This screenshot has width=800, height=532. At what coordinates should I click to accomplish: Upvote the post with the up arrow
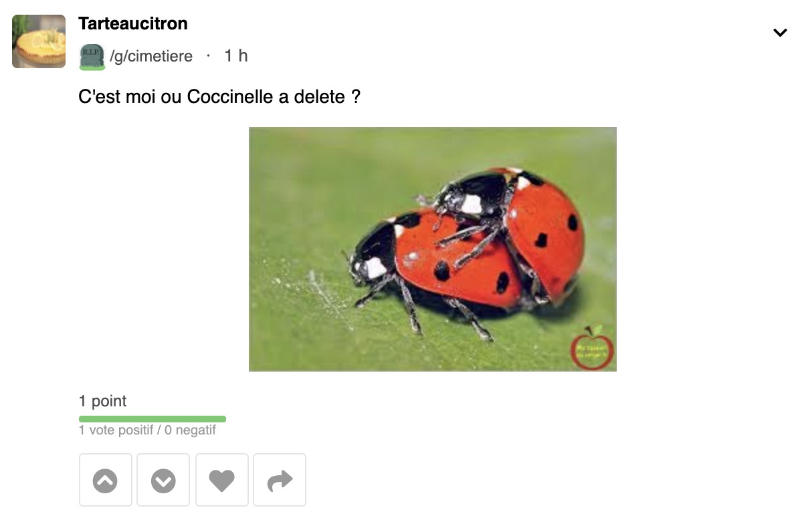click(106, 480)
